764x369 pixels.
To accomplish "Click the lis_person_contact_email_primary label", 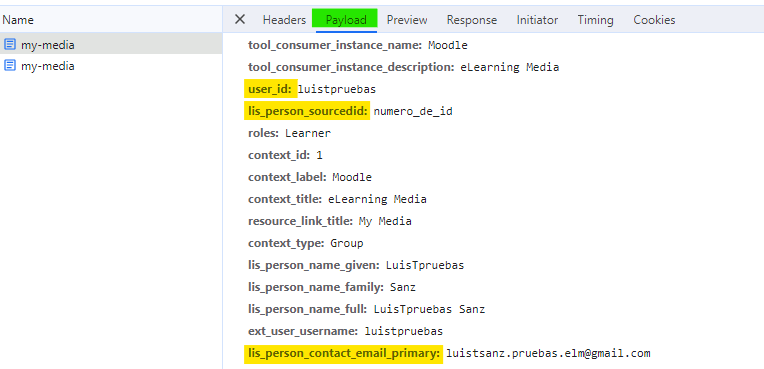I will 344,353.
